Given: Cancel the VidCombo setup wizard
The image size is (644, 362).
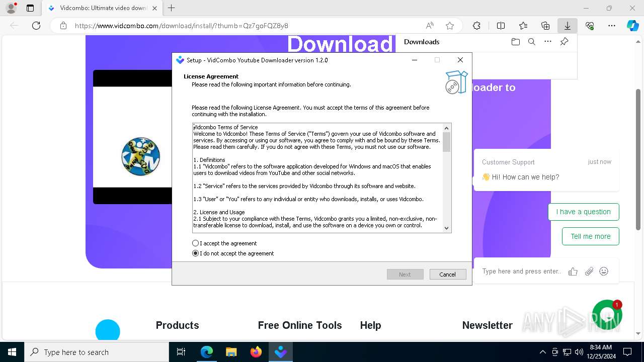Looking at the screenshot, I should pos(448,275).
